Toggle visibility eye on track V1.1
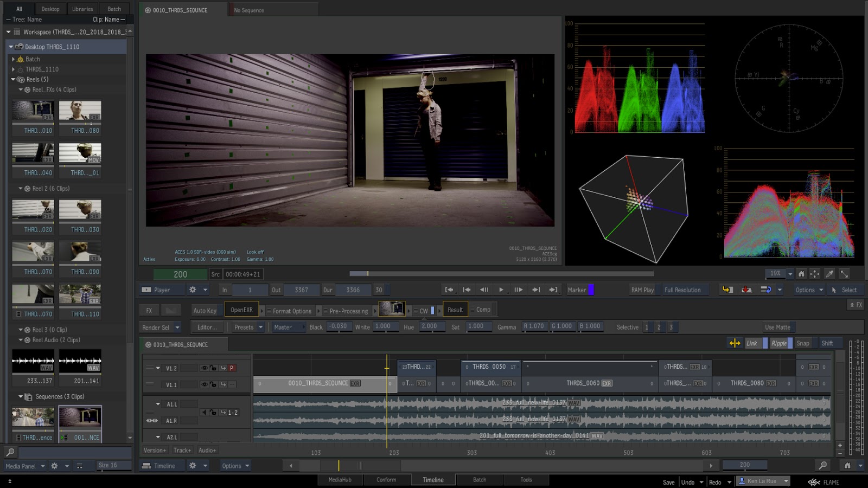 point(204,384)
